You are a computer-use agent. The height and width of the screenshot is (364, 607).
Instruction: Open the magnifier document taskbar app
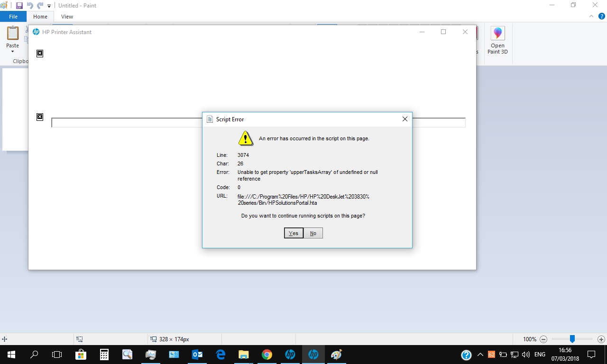(x=128, y=355)
